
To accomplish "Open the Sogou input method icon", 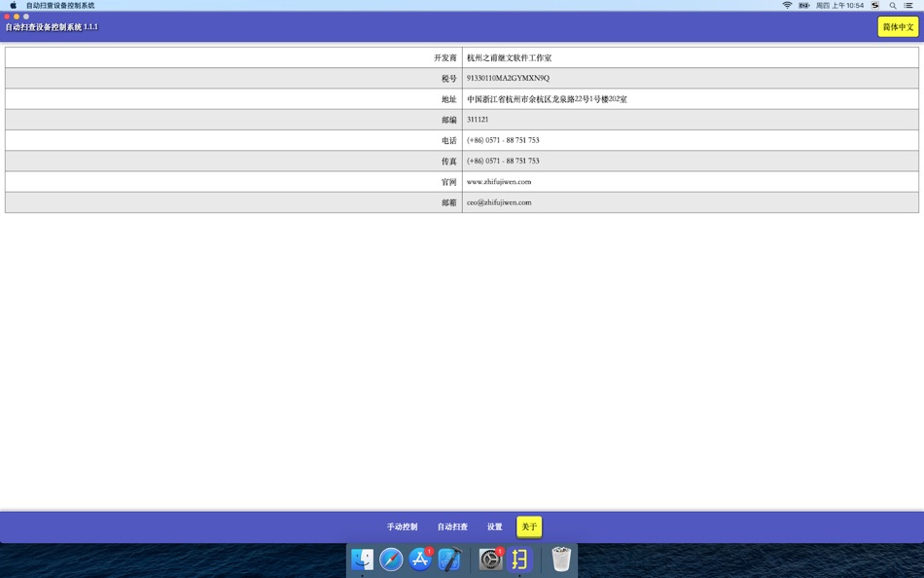I will coord(875,5).
